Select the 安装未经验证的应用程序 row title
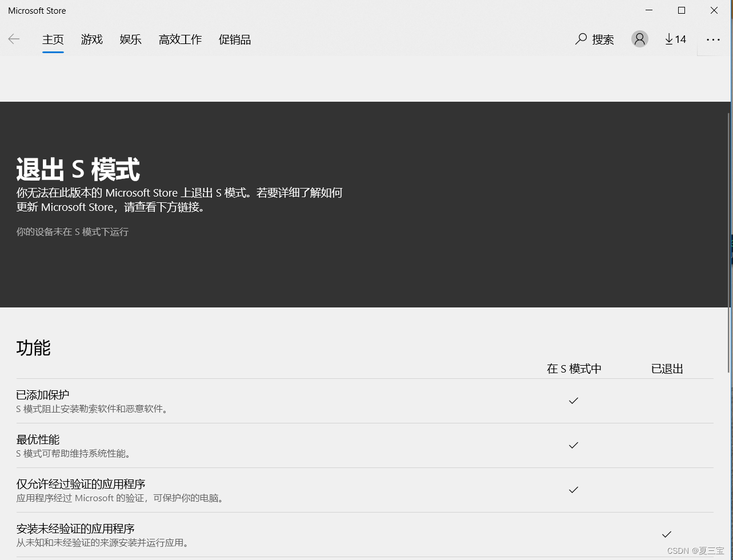 click(75, 529)
